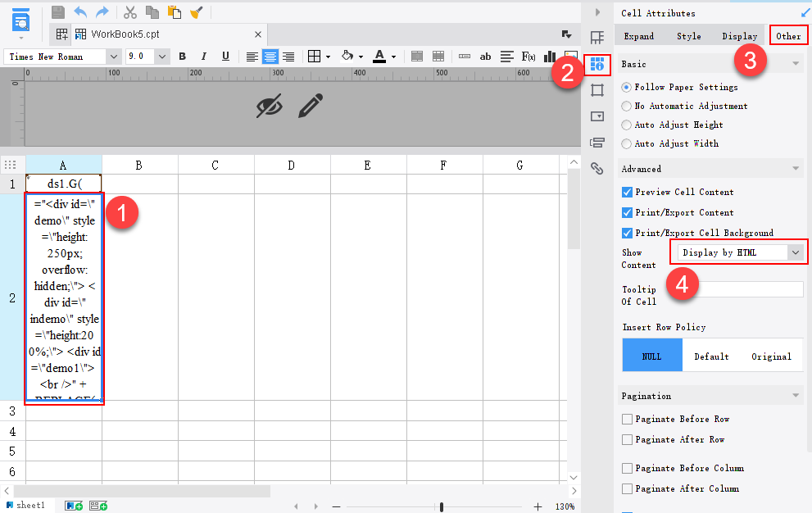Open the font name dropdown Times New Roman
The height and width of the screenshot is (513, 812).
pyautogui.click(x=113, y=57)
